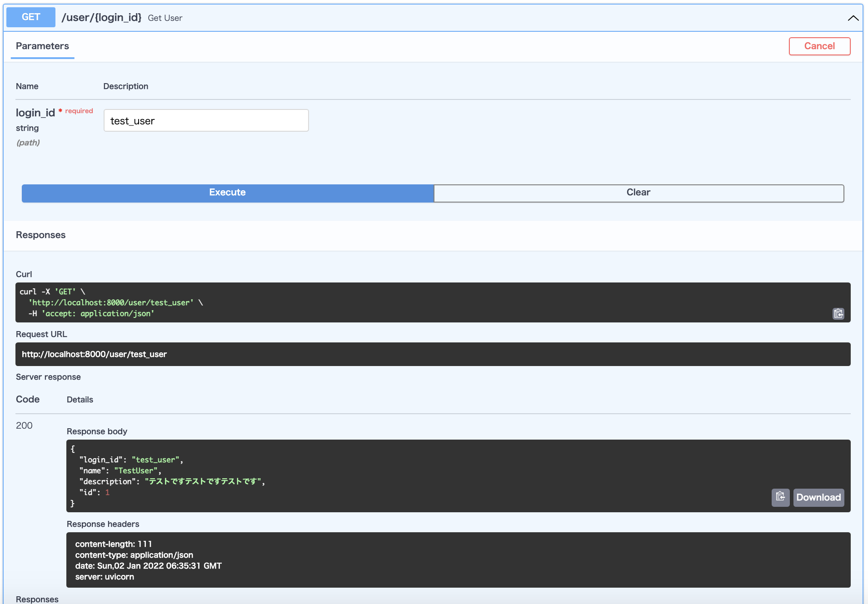
Task: Click the Get User endpoint title
Action: pos(165,18)
